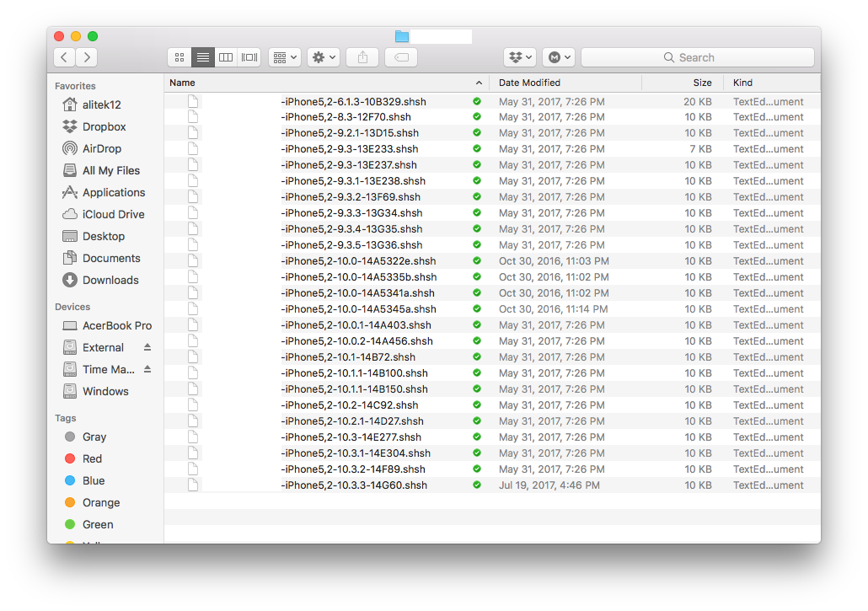Click sync checkmark for iPhone5,2-10.3.1-14E304.shsh
Viewport: 868px width, 611px height.
477,453
